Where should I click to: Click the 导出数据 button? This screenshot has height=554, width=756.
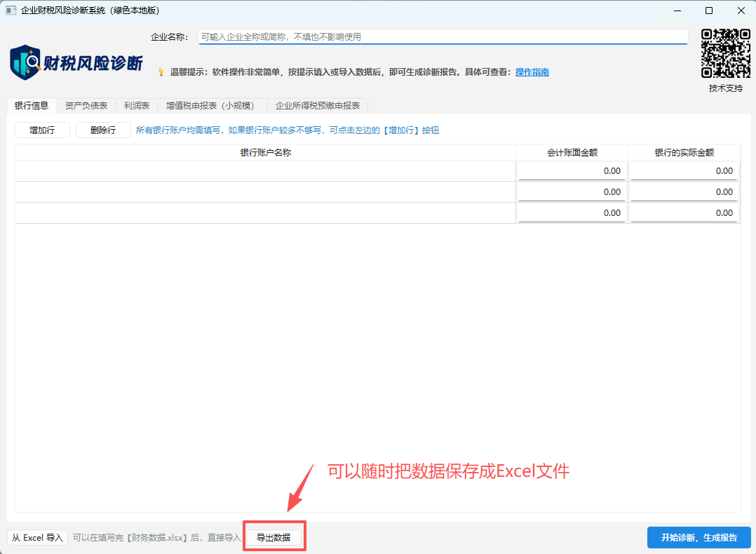coord(274,537)
